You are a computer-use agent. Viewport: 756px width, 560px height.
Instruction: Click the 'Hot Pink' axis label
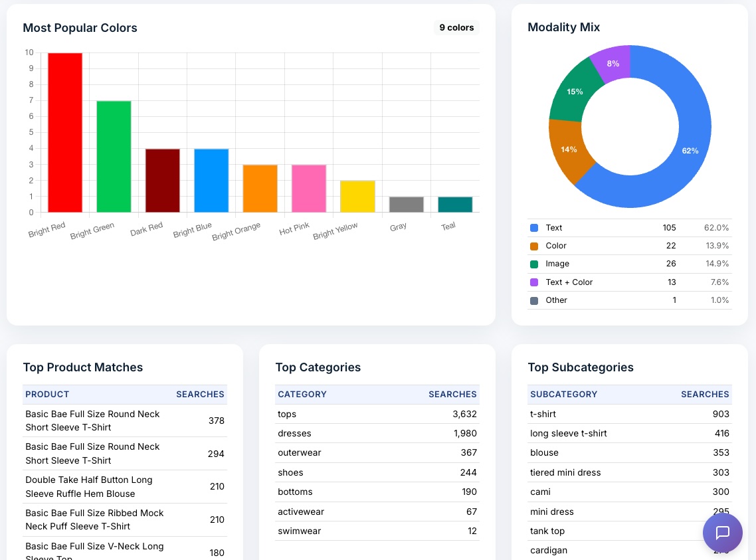tap(294, 229)
